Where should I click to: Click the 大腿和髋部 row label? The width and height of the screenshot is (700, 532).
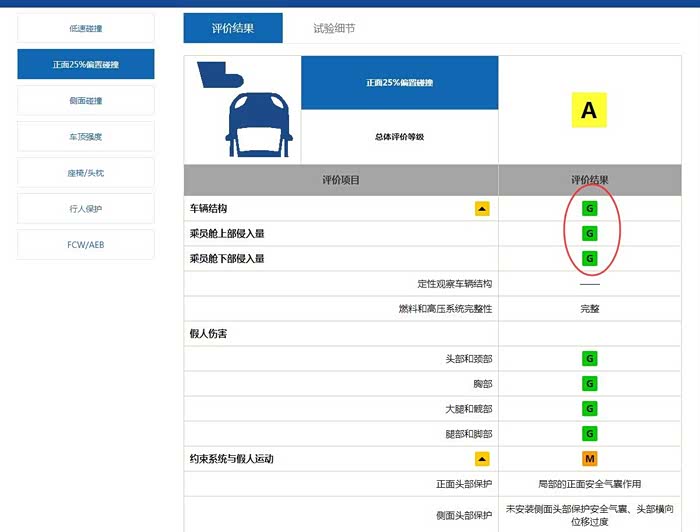(x=469, y=408)
